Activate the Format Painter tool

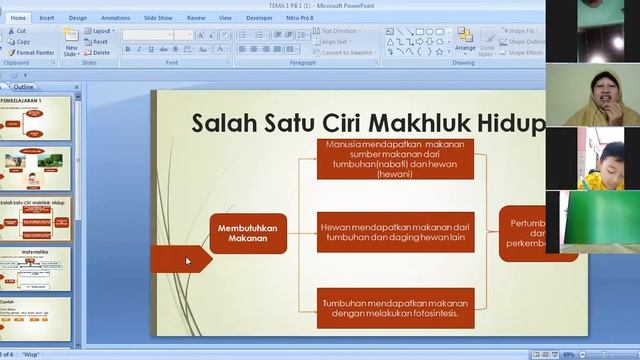(x=31, y=53)
